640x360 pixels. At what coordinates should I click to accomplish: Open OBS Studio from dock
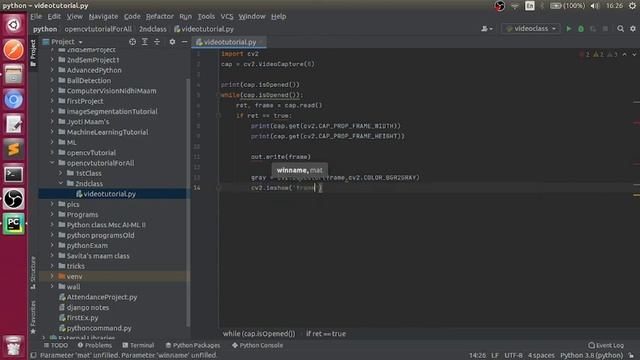[13, 199]
